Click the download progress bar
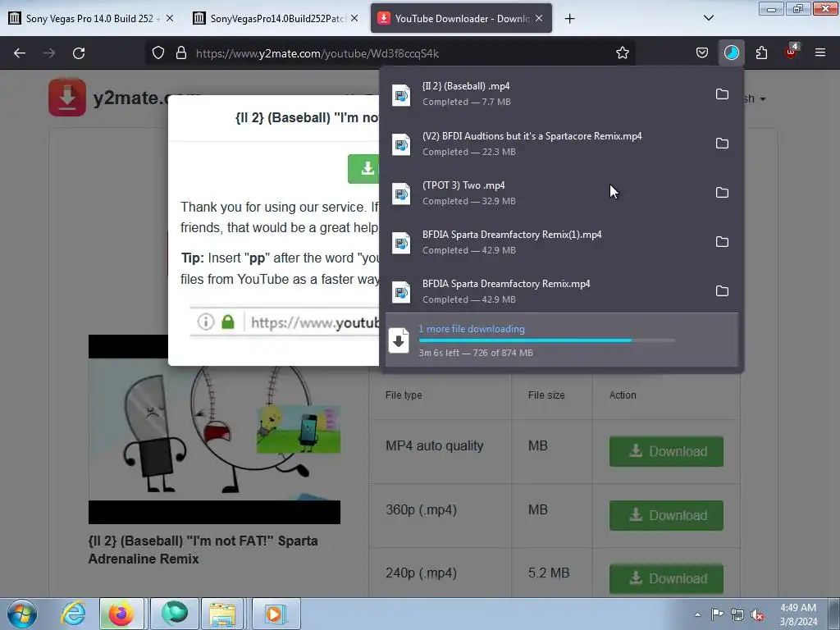Screen dimensions: 840x630 point(547,340)
